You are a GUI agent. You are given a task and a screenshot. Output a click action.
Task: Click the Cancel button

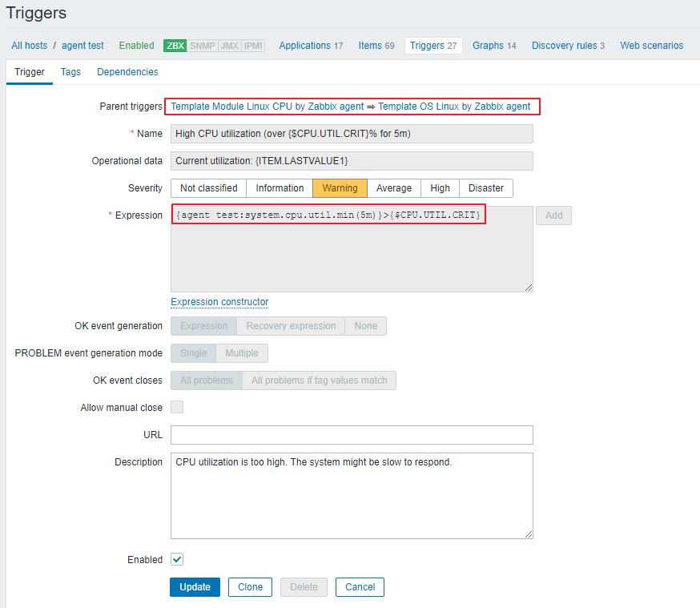(x=360, y=587)
